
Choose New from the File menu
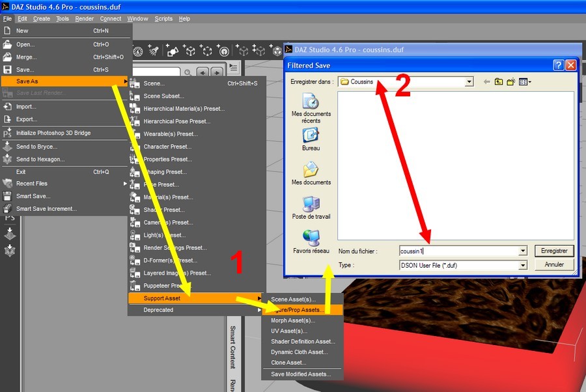tap(66, 31)
